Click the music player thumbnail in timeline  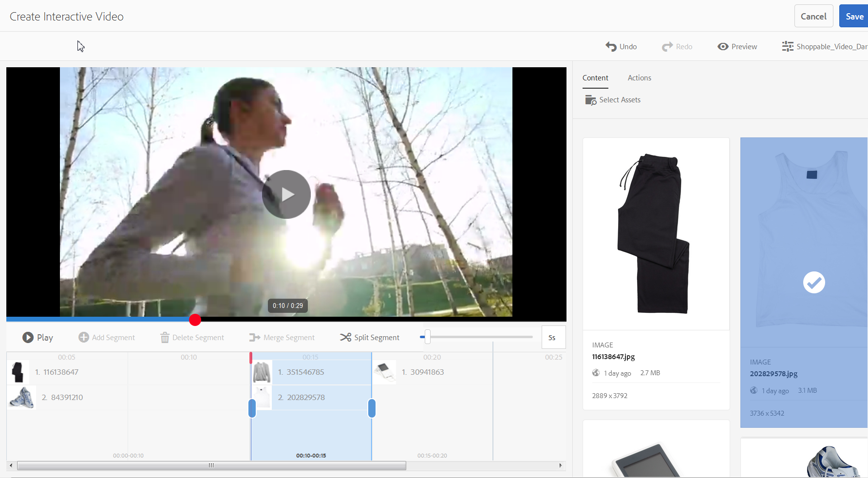384,372
